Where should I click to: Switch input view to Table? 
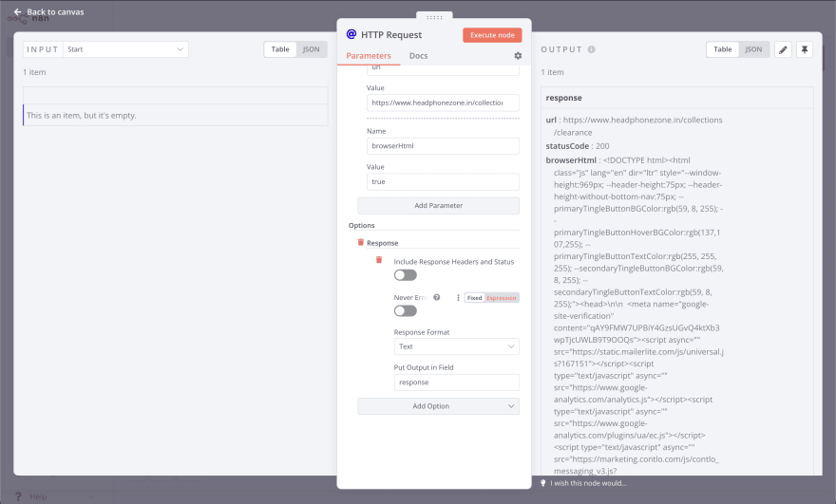(280, 49)
